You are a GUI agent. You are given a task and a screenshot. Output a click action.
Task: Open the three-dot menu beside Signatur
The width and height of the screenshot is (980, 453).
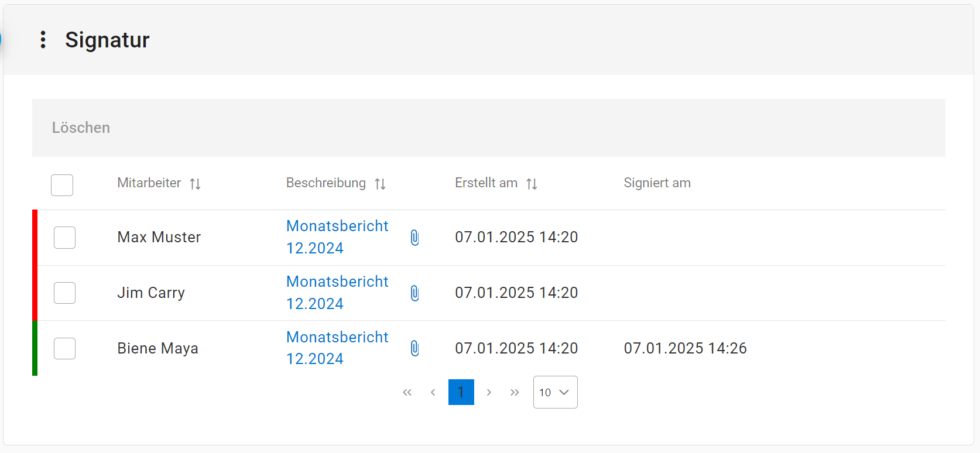(x=43, y=40)
